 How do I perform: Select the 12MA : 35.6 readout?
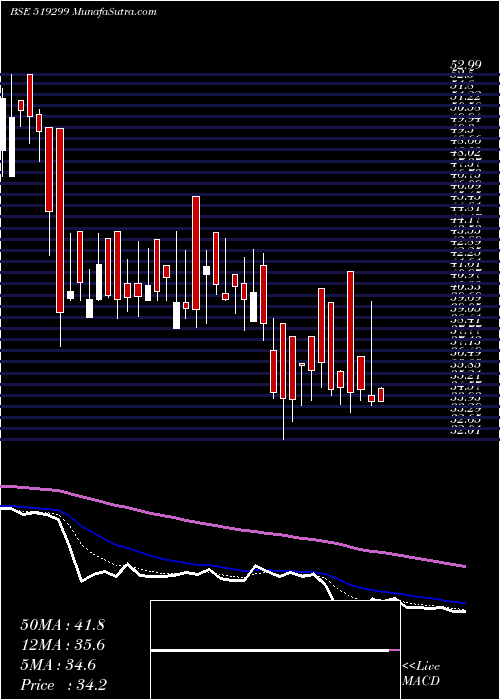(x=62, y=645)
